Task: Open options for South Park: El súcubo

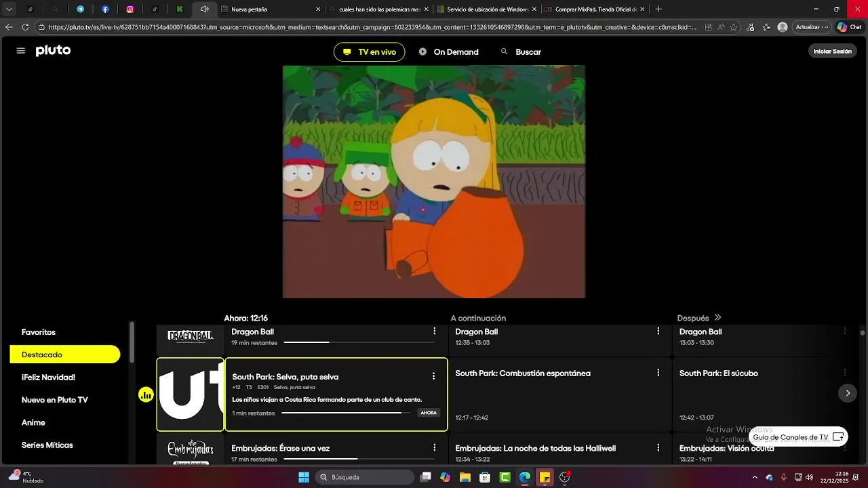Action: (x=845, y=373)
